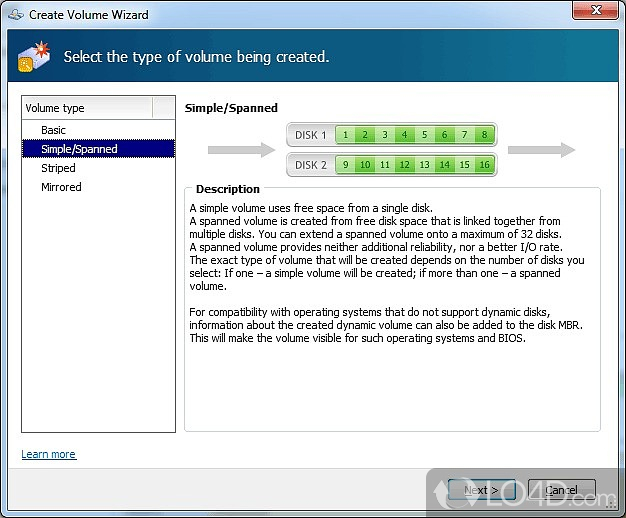
Task: Click block 1 in the DISK 1 diagram
Action: (x=345, y=135)
